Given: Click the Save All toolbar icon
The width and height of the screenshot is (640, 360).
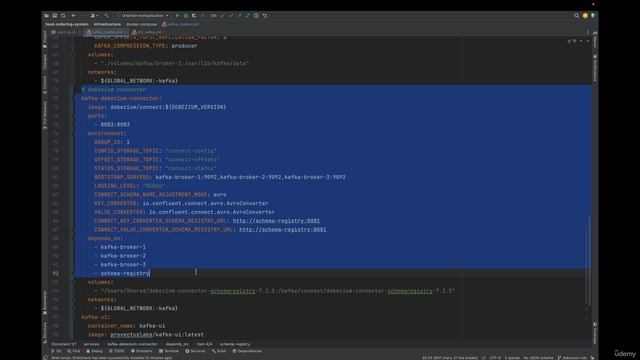Looking at the screenshot, I should (55, 16).
